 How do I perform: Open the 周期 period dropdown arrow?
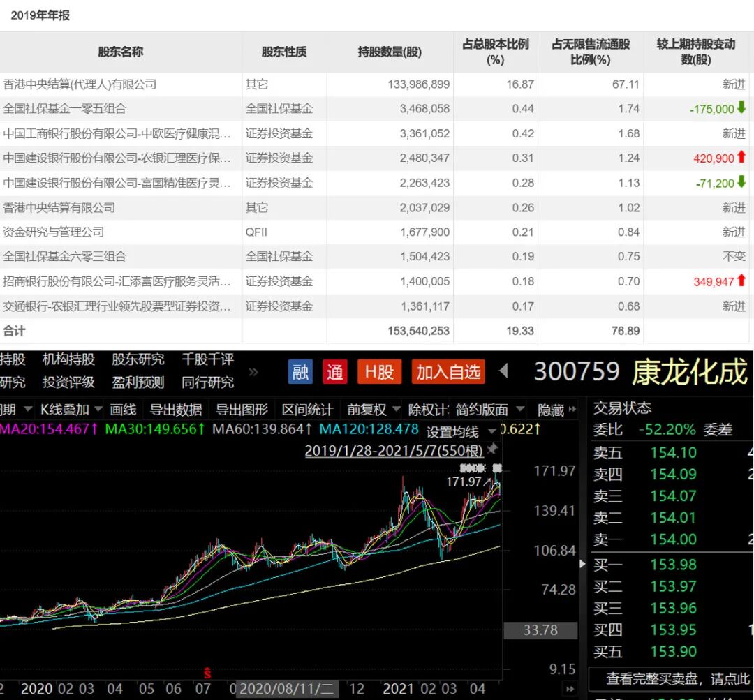pos(28,409)
